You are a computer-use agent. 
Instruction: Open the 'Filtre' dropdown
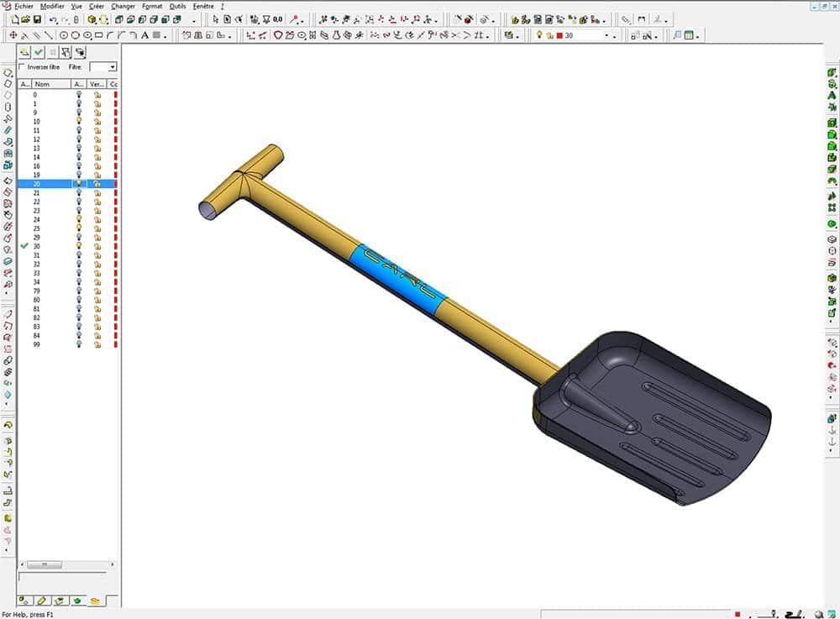103,67
